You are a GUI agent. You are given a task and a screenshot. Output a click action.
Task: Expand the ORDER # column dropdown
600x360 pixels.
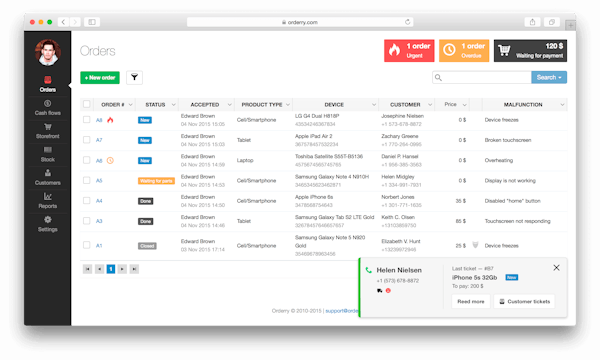(x=130, y=104)
